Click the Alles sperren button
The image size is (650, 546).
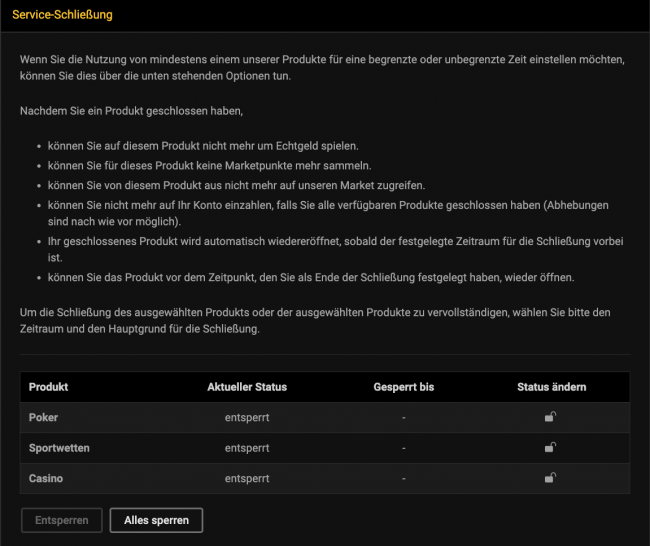(x=156, y=520)
